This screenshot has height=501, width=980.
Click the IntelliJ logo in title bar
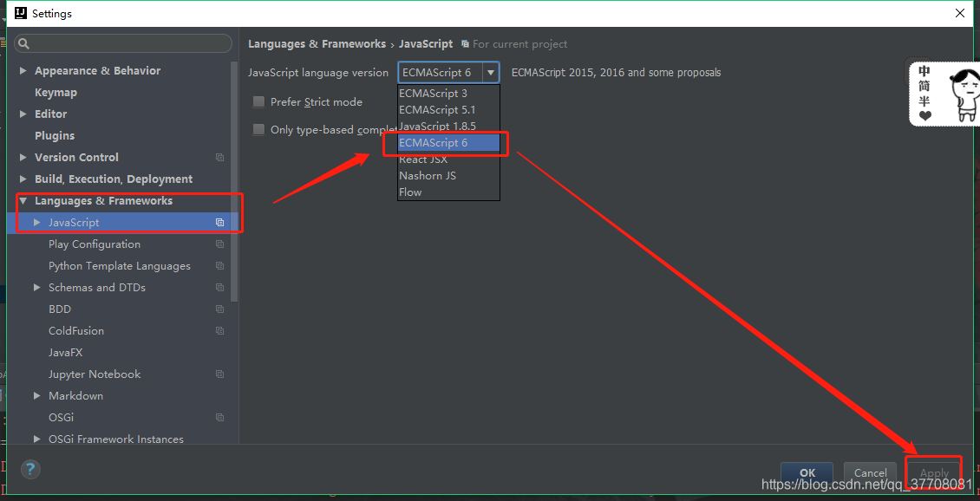pos(21,13)
